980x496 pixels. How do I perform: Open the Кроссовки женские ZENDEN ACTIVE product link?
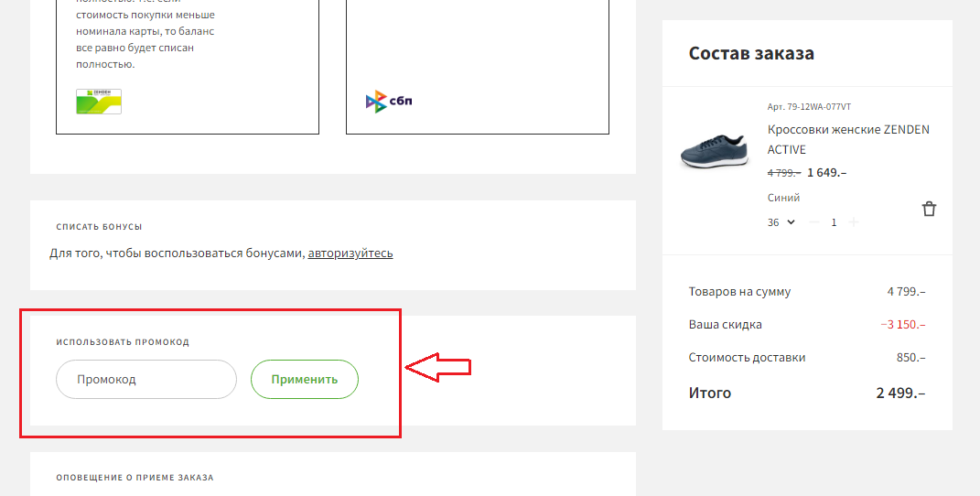(847, 139)
